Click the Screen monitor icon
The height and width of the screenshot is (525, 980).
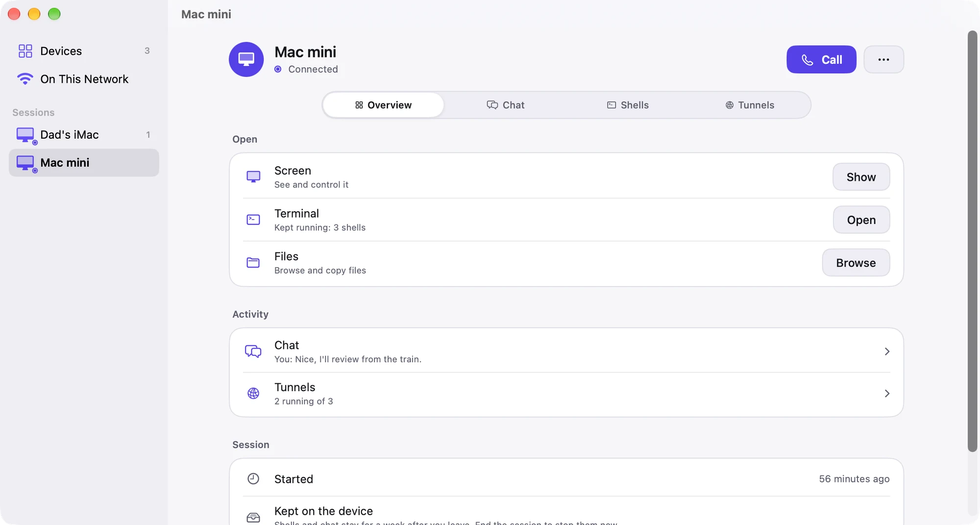(x=253, y=177)
